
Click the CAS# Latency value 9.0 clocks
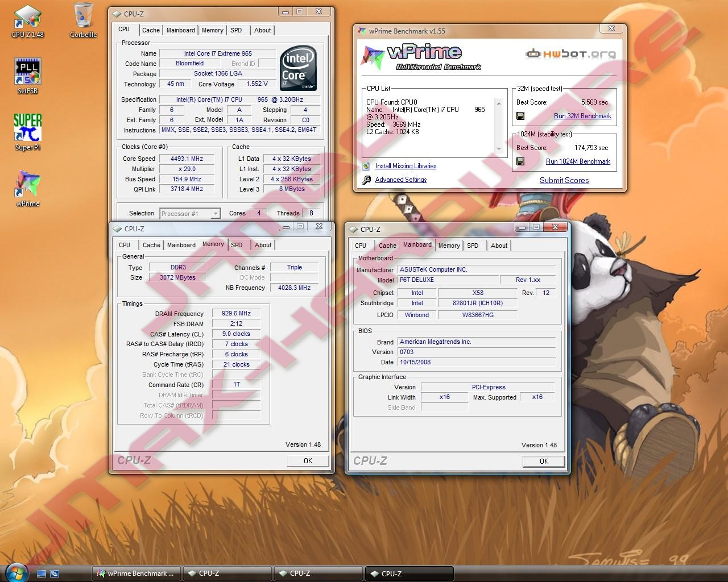pyautogui.click(x=236, y=334)
